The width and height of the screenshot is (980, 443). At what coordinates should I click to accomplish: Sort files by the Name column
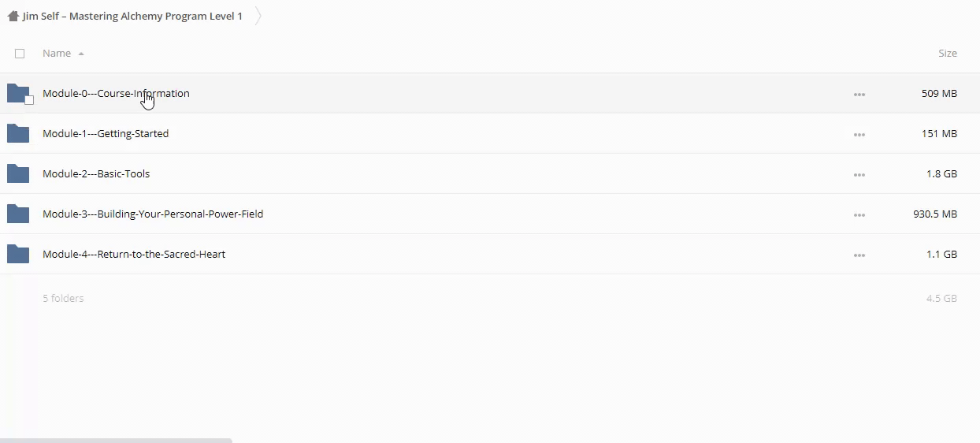pos(57,54)
